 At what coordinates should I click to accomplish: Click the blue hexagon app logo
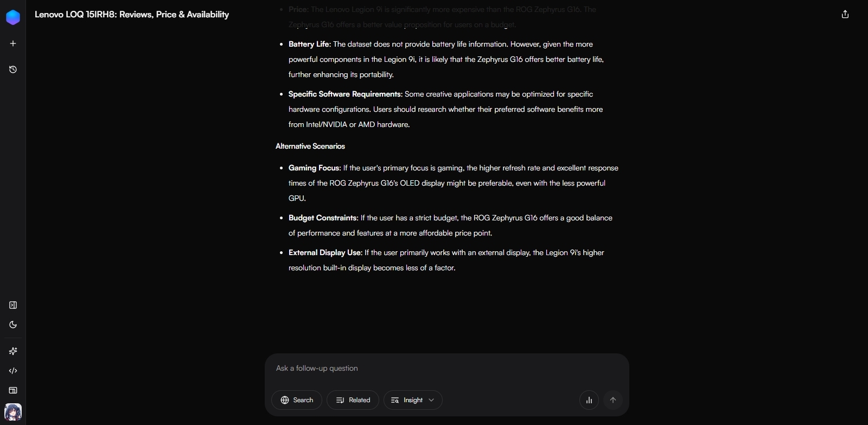point(13,17)
